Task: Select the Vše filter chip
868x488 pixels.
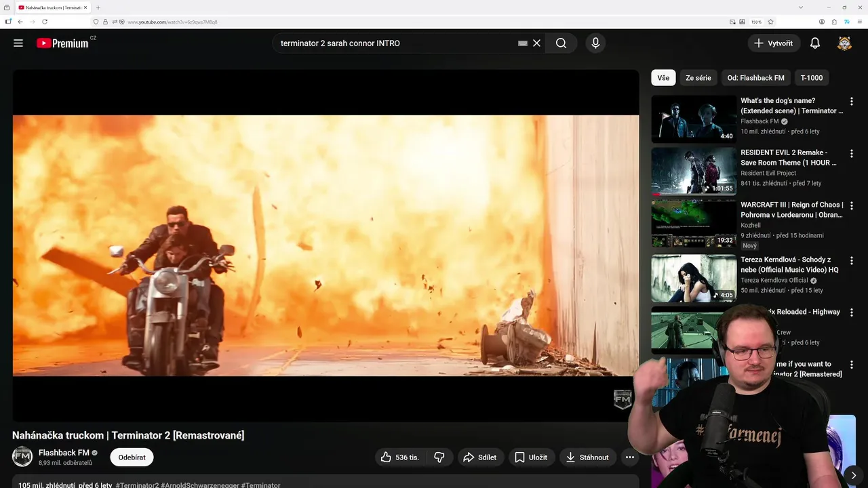Action: pyautogui.click(x=663, y=78)
